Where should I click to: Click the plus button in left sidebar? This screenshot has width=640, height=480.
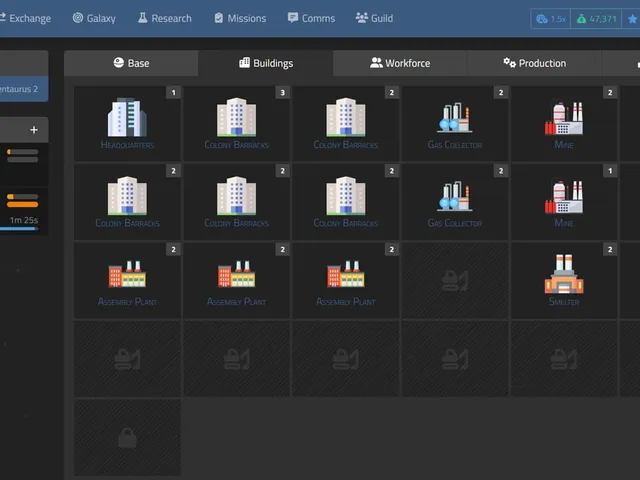(34, 130)
